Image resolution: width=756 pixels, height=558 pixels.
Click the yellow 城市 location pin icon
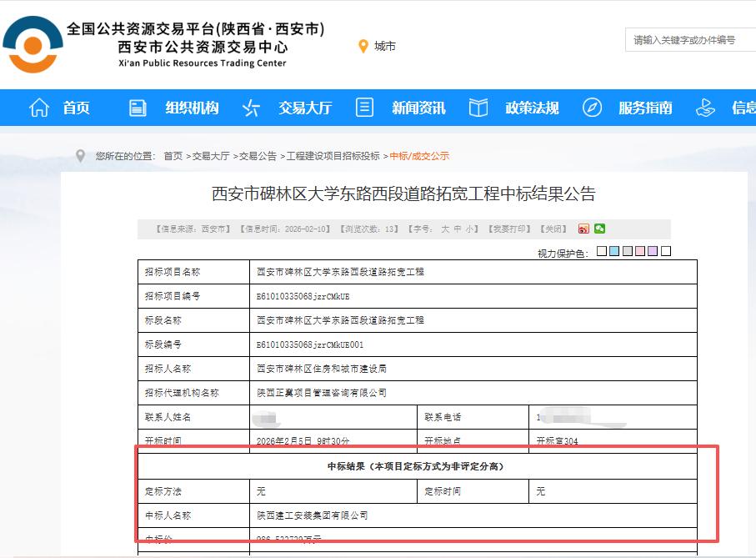[361, 46]
